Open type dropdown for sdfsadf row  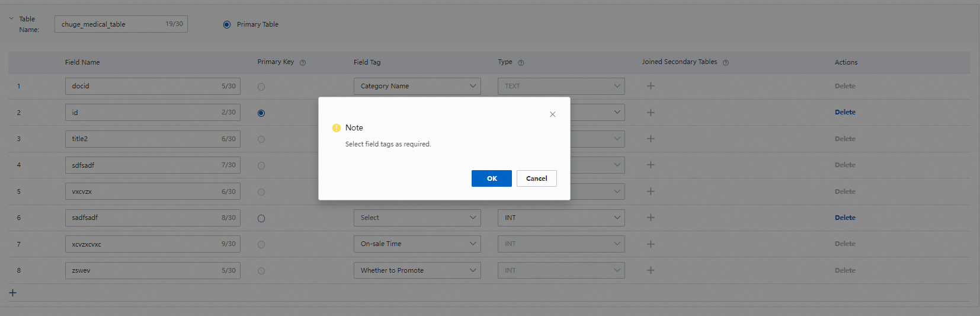[597, 165]
